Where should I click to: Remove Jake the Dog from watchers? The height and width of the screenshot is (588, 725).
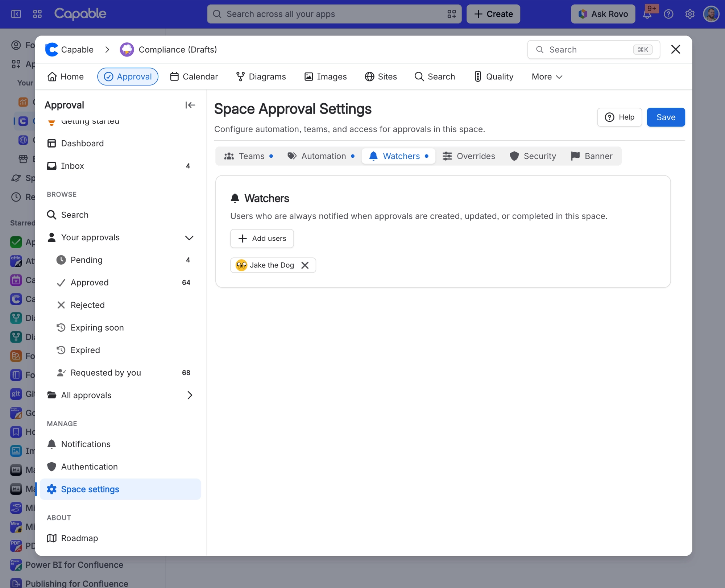click(305, 265)
